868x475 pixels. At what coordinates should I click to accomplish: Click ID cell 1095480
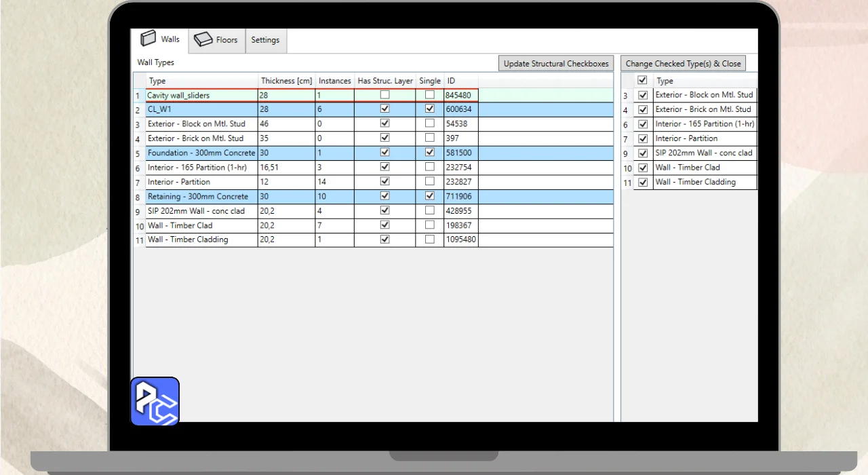point(461,240)
